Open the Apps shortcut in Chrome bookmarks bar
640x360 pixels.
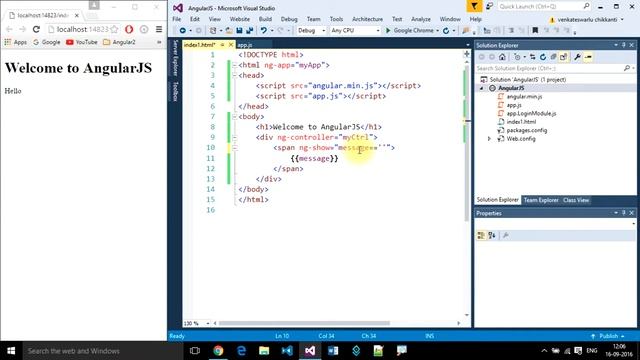click(x=16, y=42)
